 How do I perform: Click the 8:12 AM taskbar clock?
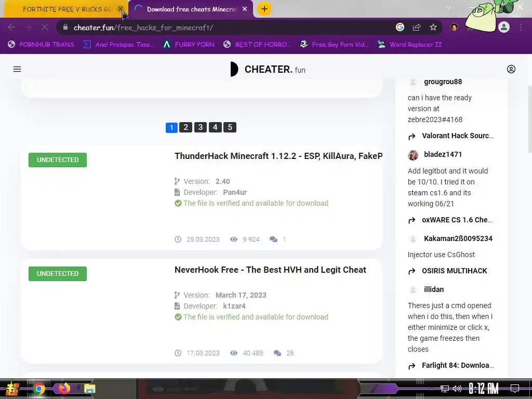(484, 388)
